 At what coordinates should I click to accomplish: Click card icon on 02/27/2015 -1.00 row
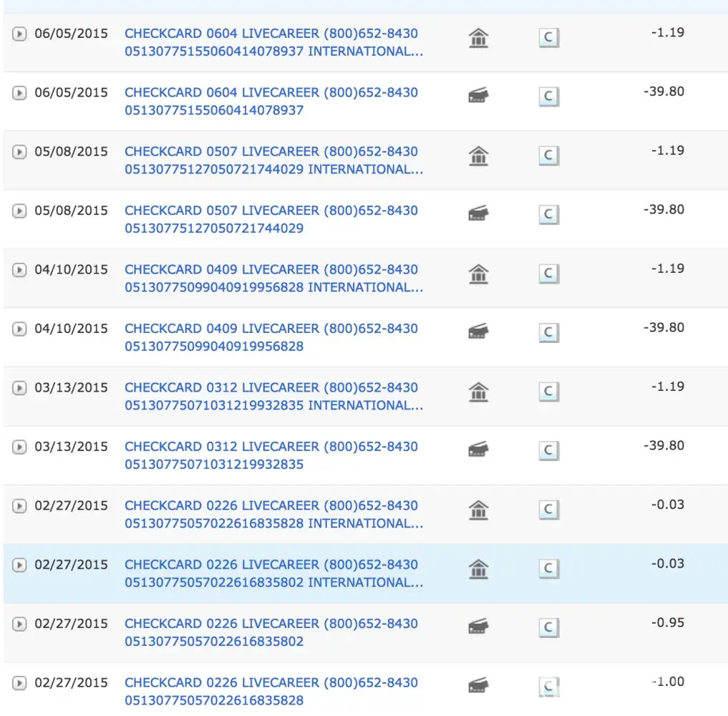pyautogui.click(x=478, y=685)
